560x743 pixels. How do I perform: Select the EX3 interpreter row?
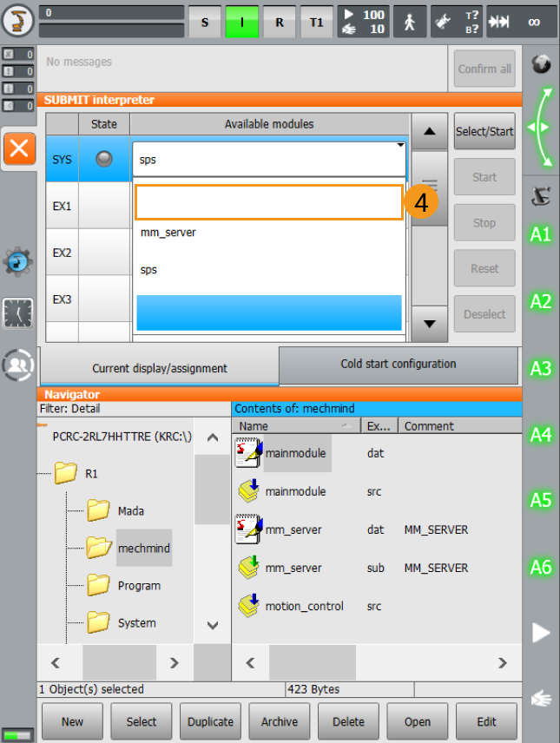(x=63, y=299)
